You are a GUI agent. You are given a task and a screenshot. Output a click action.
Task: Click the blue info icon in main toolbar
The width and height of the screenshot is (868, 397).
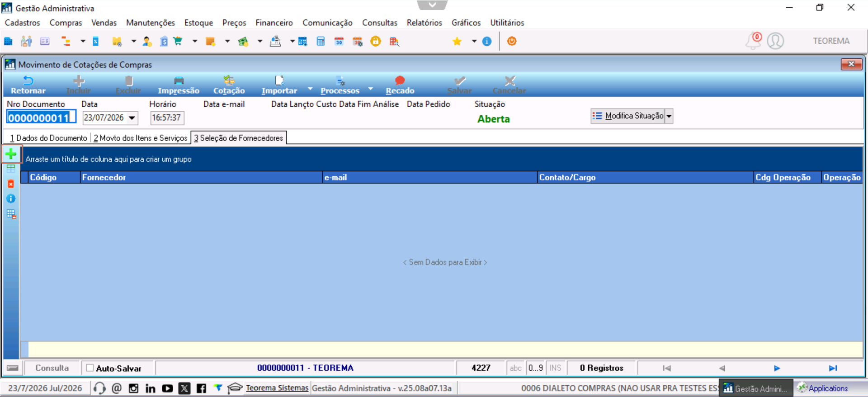487,42
